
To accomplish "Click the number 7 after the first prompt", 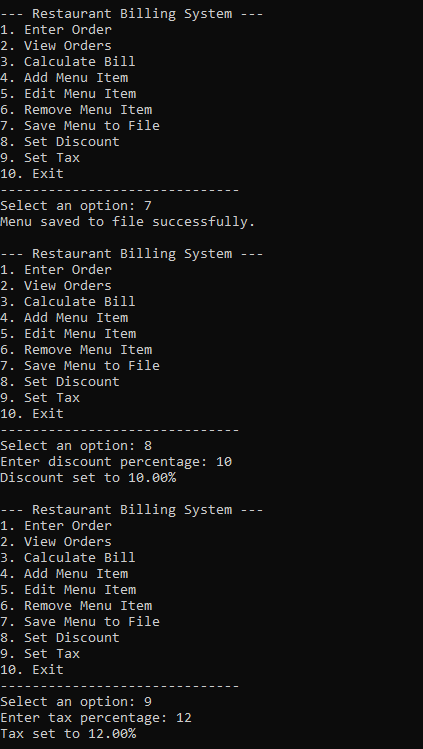I will [x=148, y=206].
